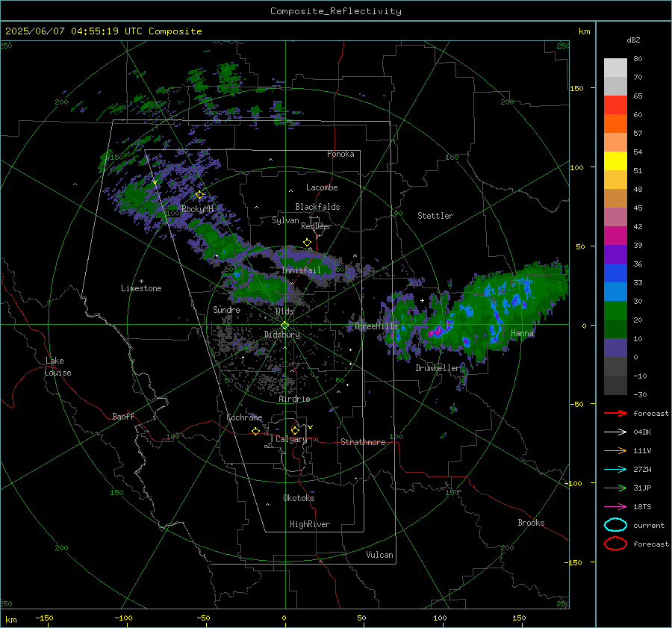
Task: Pick the green 31JP arrow legend icon
Action: pyautogui.click(x=615, y=488)
